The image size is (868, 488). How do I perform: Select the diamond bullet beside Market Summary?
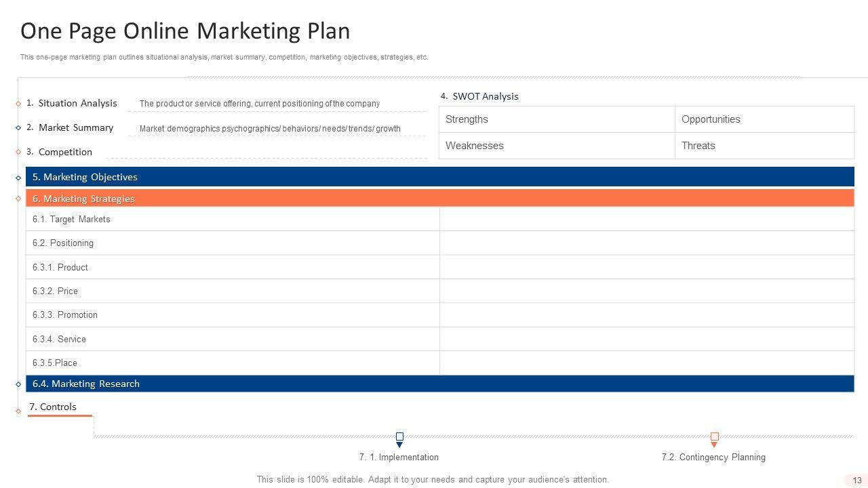(18, 128)
